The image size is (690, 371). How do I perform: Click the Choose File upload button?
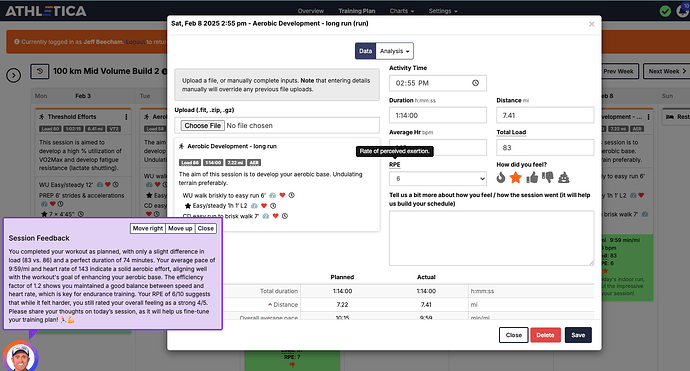point(202,125)
